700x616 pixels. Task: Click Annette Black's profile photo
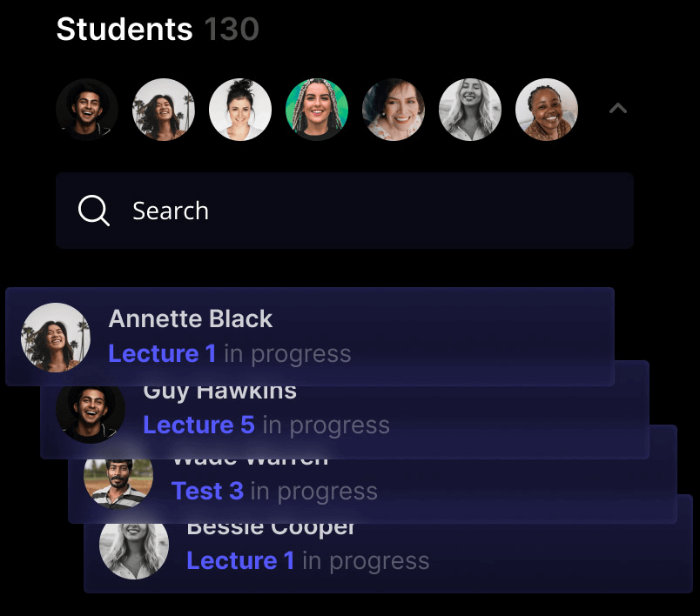coord(56,338)
